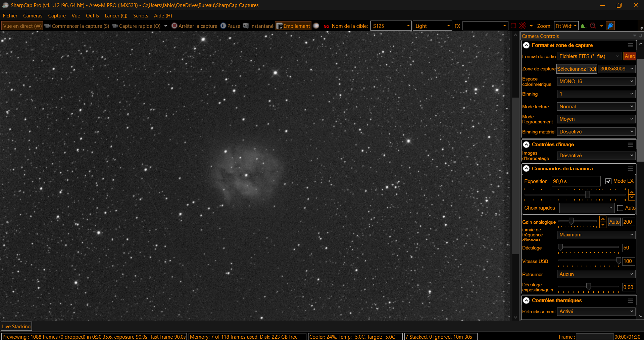Toggle Auto for Gain analogique
This screenshot has width=644, height=340.
pos(614,222)
